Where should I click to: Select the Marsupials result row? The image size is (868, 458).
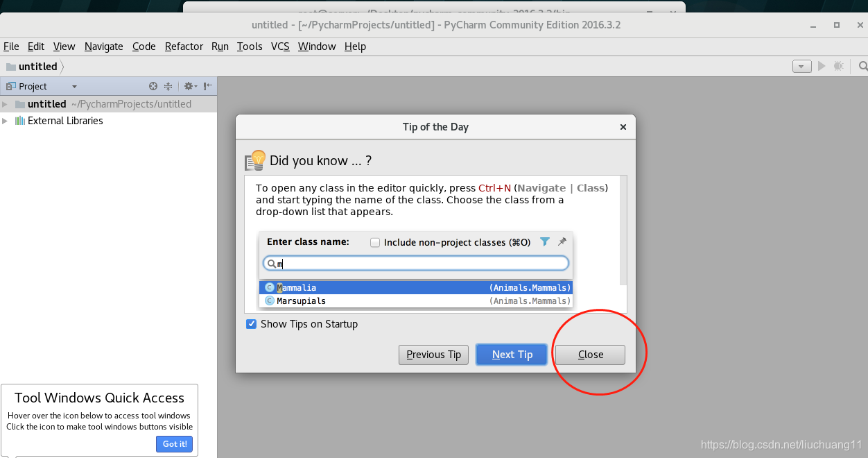pyautogui.click(x=416, y=301)
